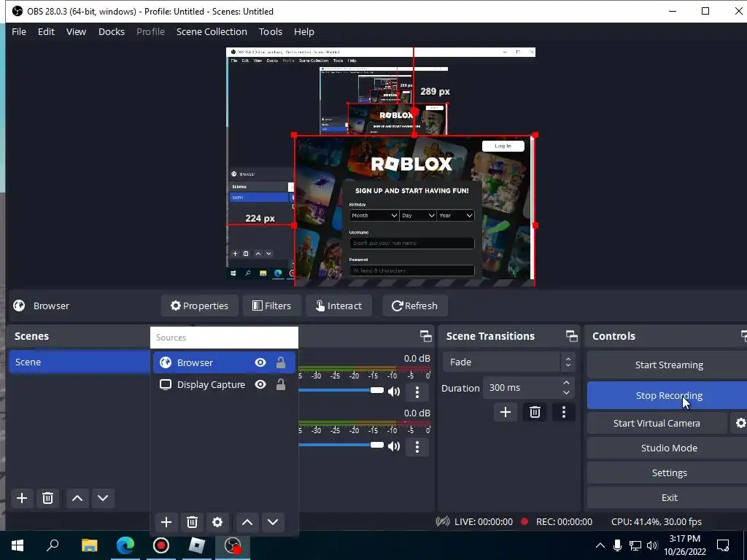Add a new source with the plus icon
The height and width of the screenshot is (560, 747).
166,522
